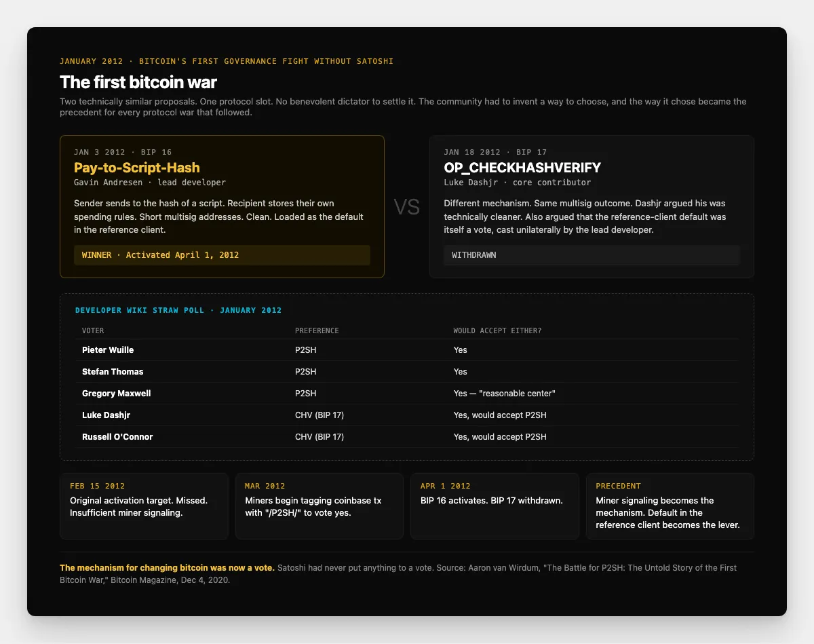The image size is (814, 644).
Task: Click 'CHV (BIP 17)' in Russell O'Connor's row
Action: pos(319,437)
